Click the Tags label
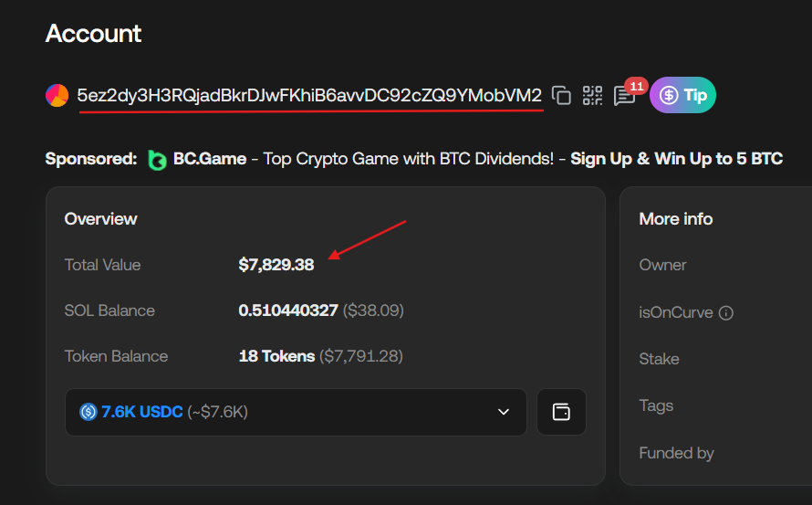 click(x=656, y=405)
